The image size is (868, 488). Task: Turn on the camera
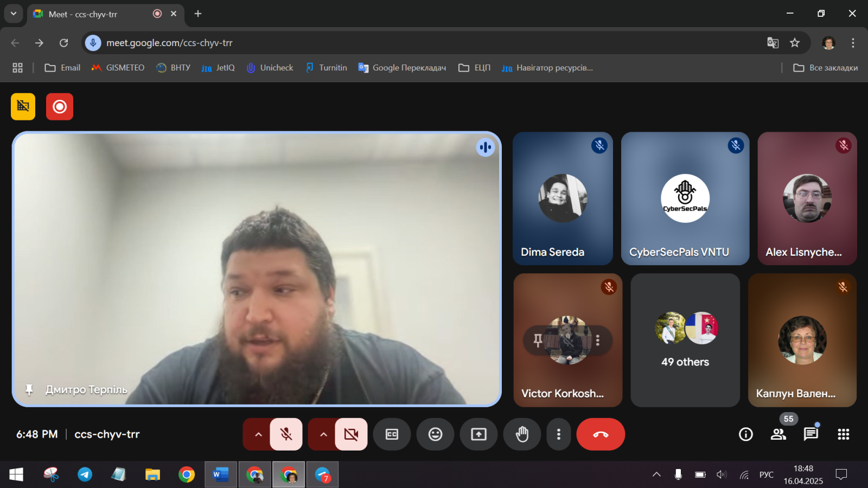pyautogui.click(x=351, y=434)
